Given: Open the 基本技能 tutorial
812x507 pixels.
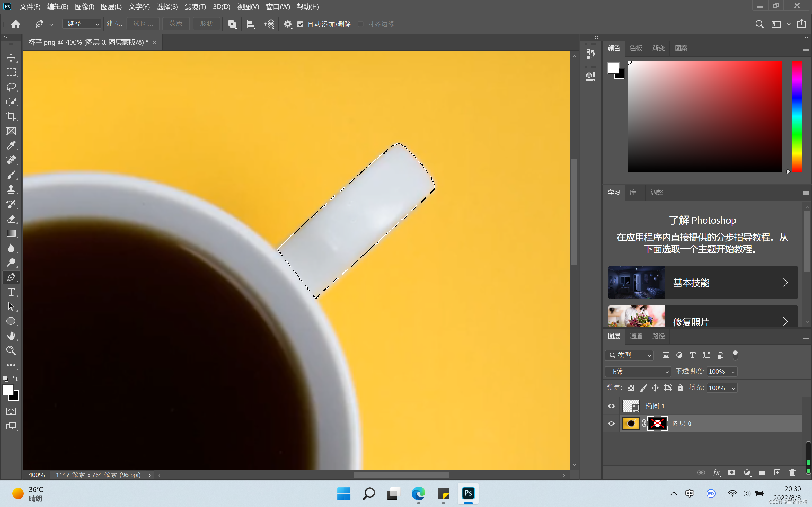Looking at the screenshot, I should pyautogui.click(x=703, y=282).
